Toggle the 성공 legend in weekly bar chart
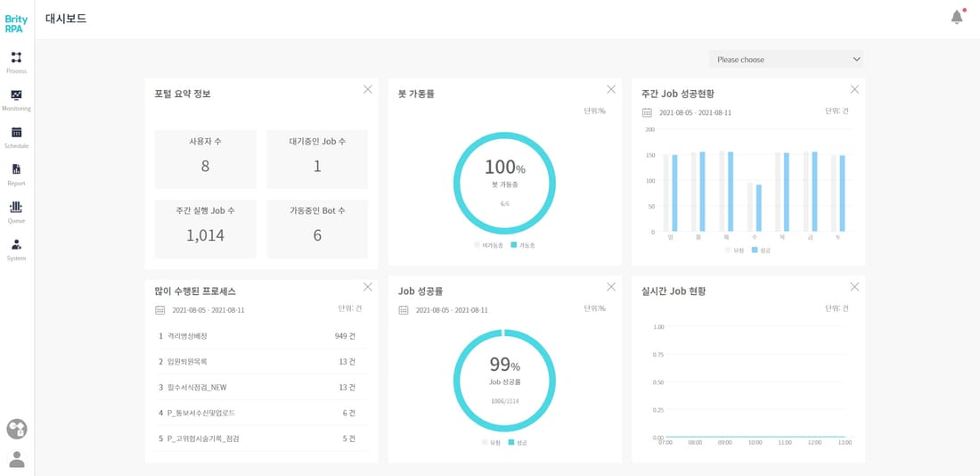Viewport: 980px width, 476px height. click(x=761, y=250)
